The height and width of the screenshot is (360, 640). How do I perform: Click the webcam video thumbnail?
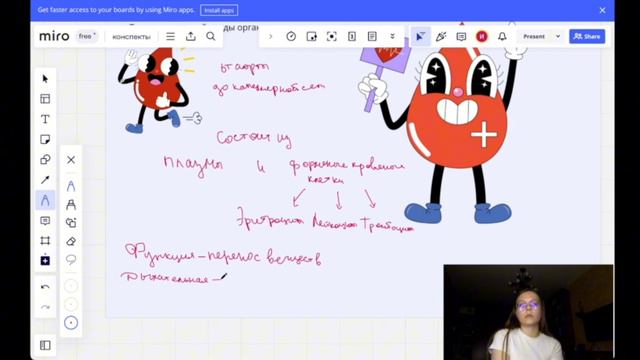click(x=529, y=312)
